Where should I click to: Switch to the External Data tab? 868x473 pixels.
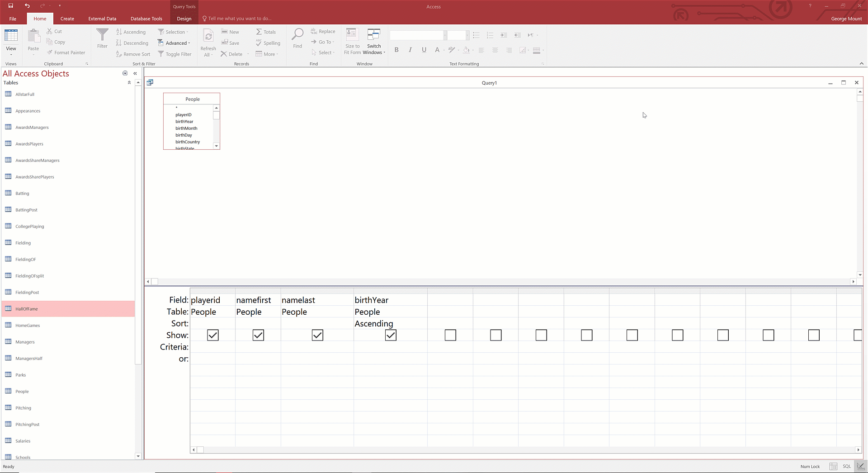pos(102,19)
